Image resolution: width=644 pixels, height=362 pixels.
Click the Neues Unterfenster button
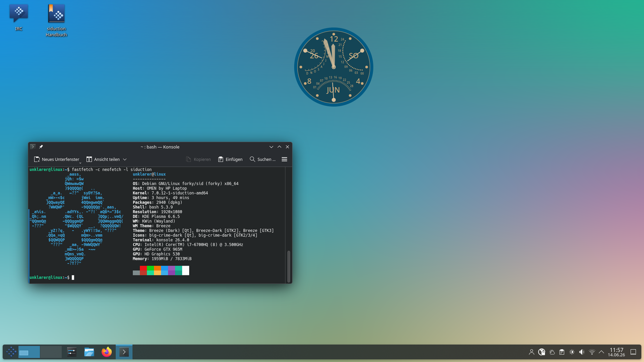(56, 159)
